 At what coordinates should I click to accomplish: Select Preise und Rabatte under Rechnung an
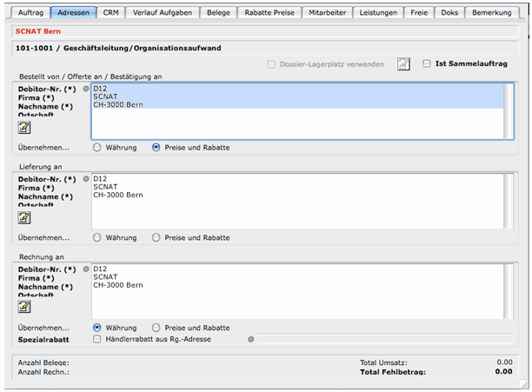pyautogui.click(x=156, y=328)
